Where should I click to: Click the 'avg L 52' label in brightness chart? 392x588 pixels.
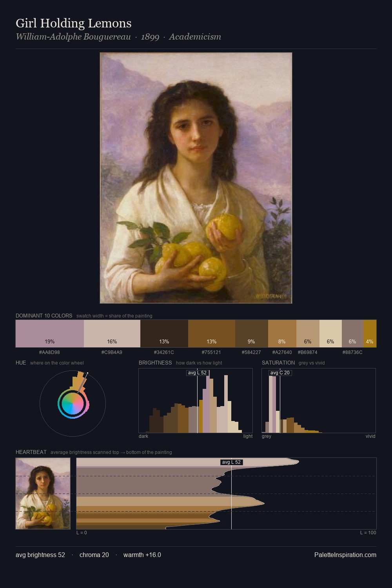tap(197, 373)
